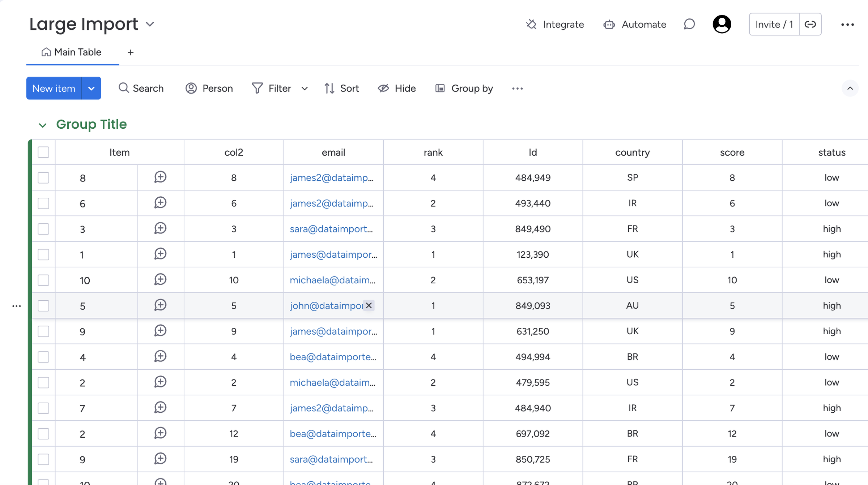The image size is (868, 485).
Task: Click the Invite / 1 button
Action: point(774,24)
